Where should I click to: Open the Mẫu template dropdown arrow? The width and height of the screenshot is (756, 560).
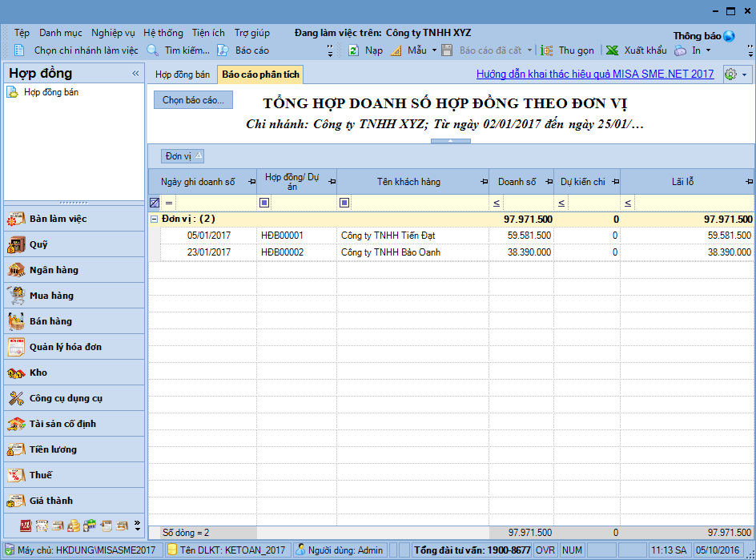(434, 50)
